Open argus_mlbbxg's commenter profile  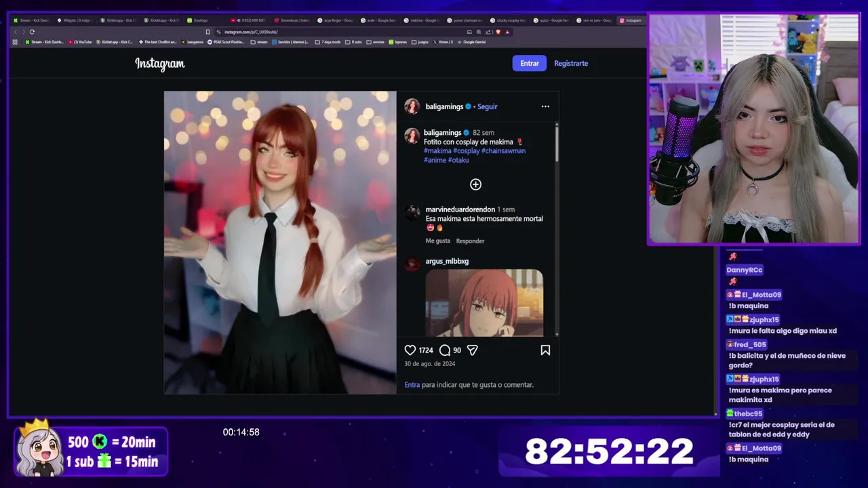(x=447, y=261)
